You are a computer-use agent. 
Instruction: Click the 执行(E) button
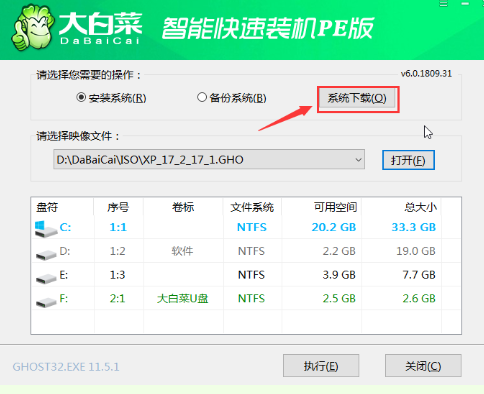321,366
